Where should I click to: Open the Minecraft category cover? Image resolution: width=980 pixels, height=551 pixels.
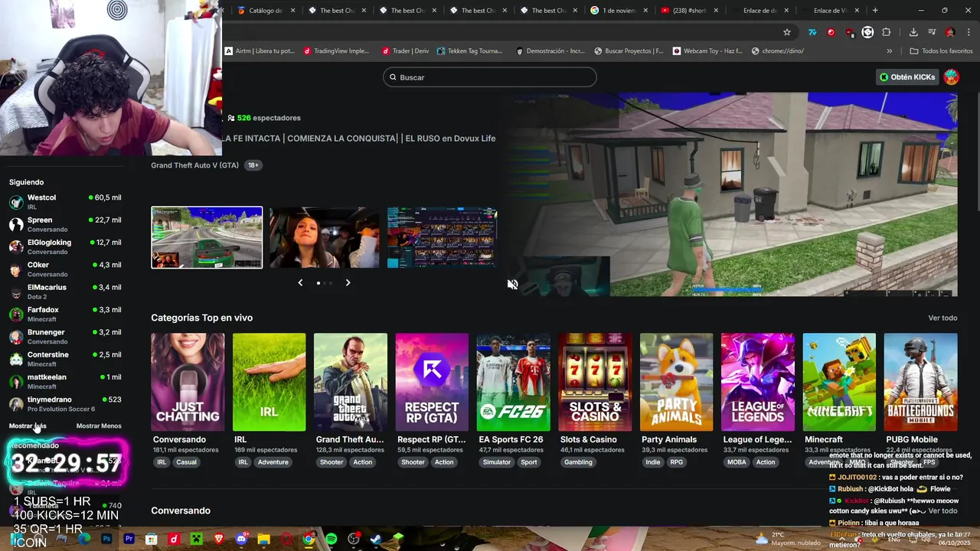point(839,382)
